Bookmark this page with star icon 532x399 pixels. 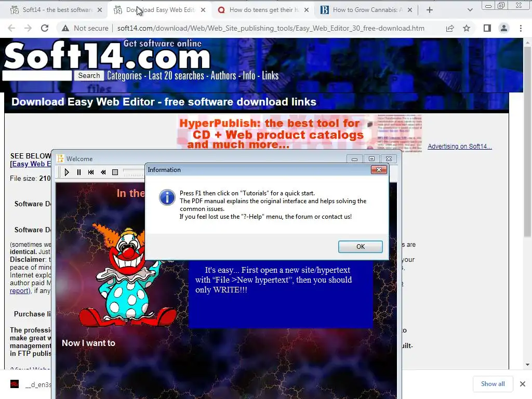pos(467,28)
